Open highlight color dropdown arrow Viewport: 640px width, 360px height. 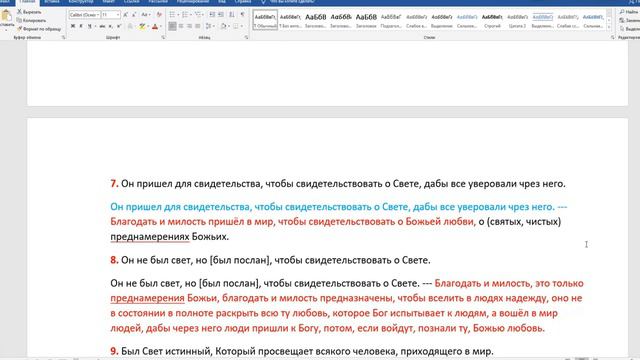tap(148, 26)
